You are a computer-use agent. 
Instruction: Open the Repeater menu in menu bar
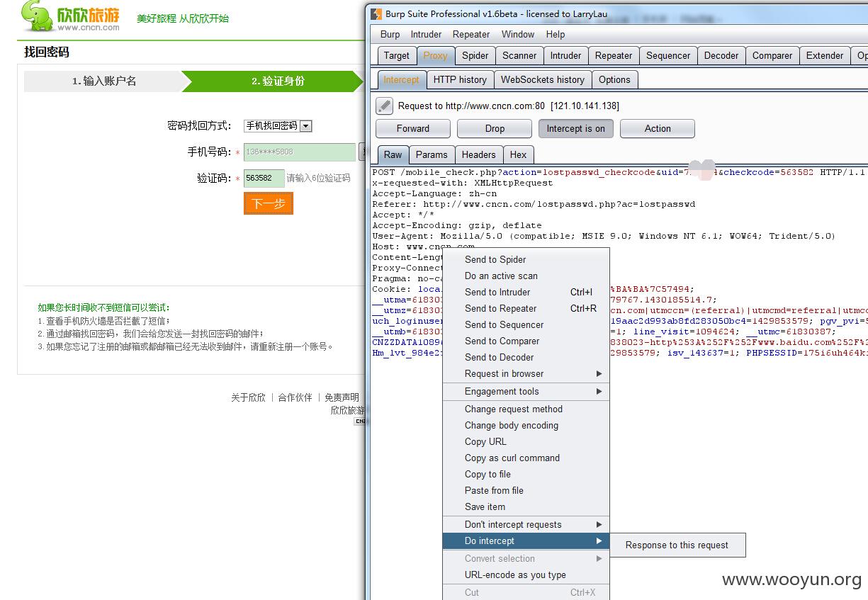coord(471,34)
